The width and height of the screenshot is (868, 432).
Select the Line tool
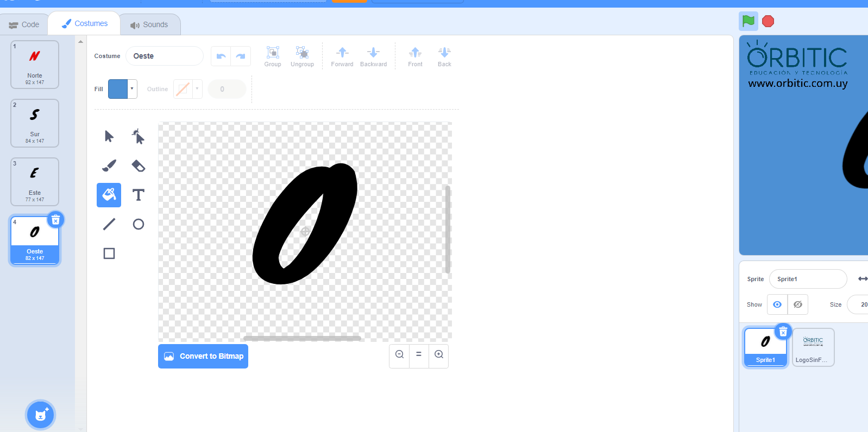109,224
